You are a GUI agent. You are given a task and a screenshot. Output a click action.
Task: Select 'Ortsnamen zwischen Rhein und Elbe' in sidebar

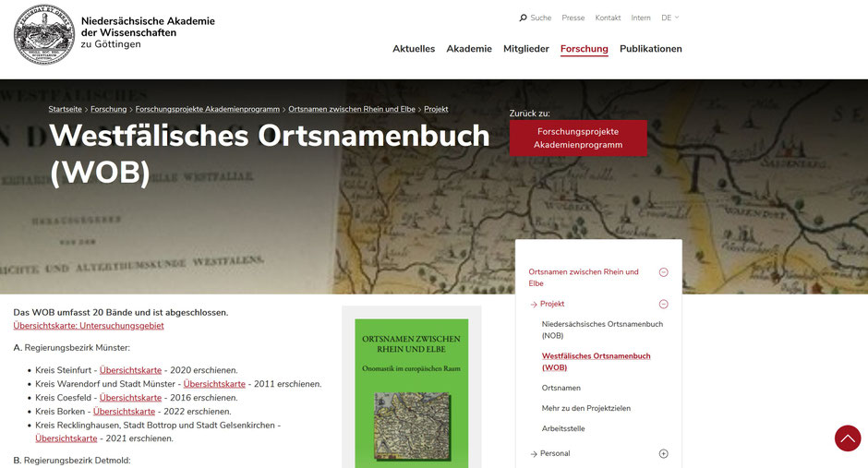(584, 278)
